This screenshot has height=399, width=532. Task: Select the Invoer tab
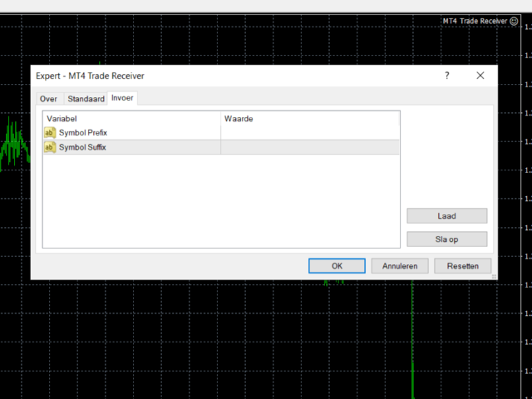click(x=122, y=98)
